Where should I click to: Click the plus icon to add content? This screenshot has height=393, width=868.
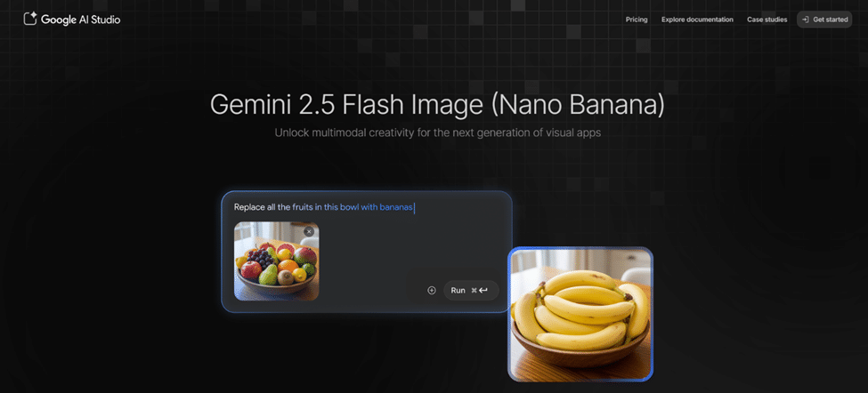pos(432,290)
